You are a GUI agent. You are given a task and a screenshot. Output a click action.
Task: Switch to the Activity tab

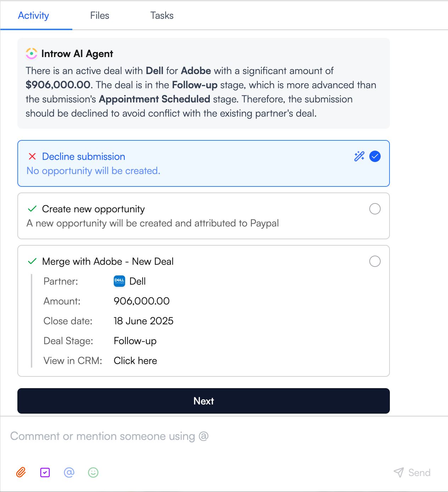[x=33, y=16]
